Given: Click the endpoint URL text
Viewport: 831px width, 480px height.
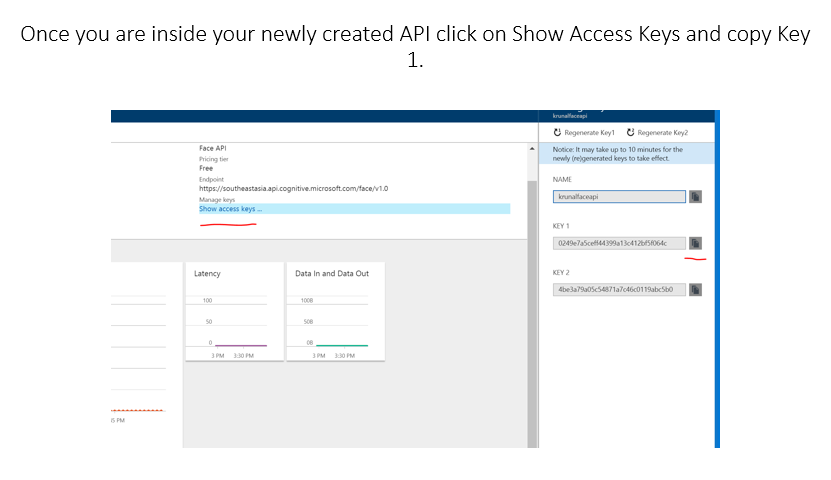Looking at the screenshot, I should click(x=293, y=188).
